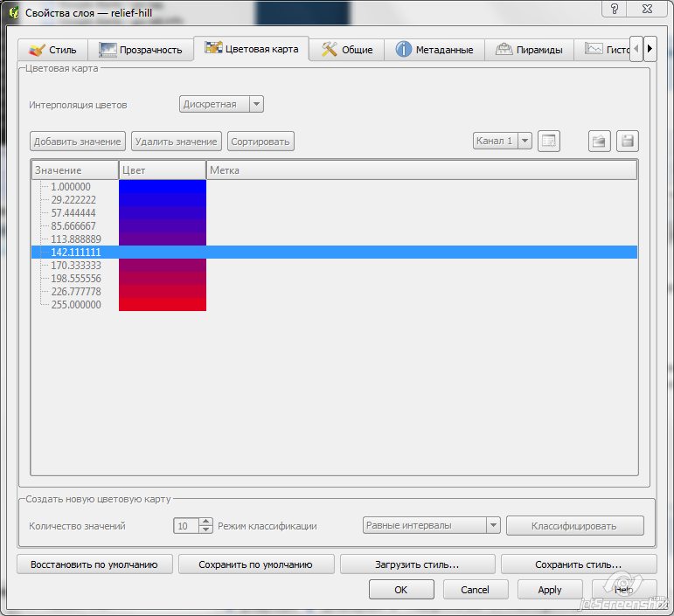Click the Сортировать button
The image size is (674, 616).
pos(261,142)
